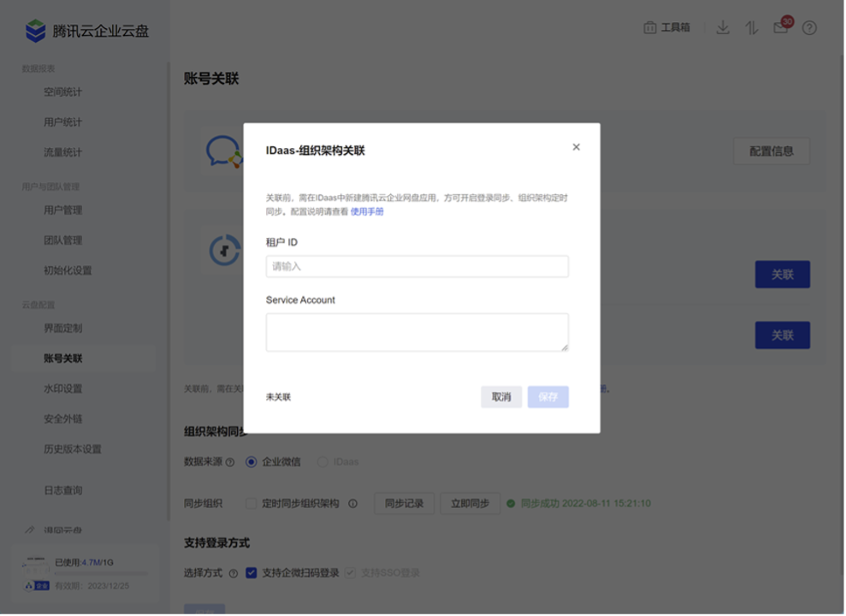Open 历史版本设置 in the sidebar
Viewport: 846px width, 616px height.
tap(73, 449)
